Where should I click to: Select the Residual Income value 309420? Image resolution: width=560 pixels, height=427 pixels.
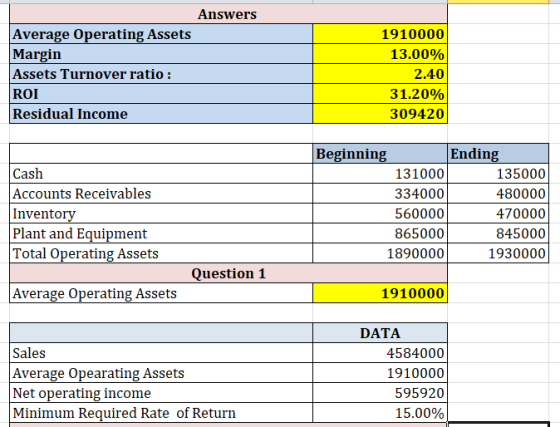point(380,114)
